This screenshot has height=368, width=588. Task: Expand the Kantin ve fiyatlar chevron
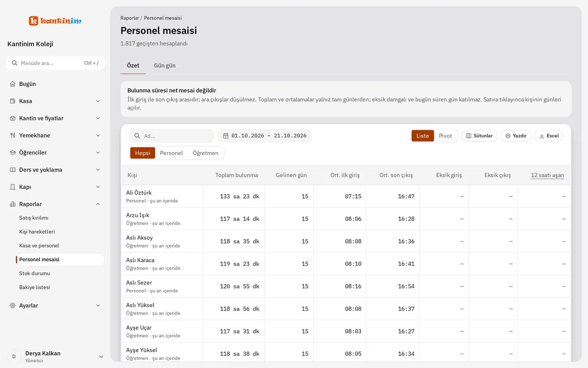pos(98,118)
